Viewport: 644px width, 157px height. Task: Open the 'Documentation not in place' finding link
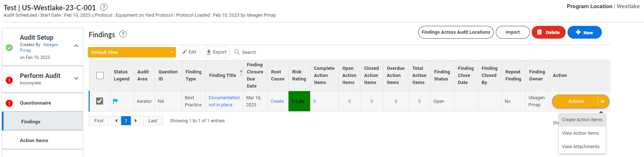(224, 101)
